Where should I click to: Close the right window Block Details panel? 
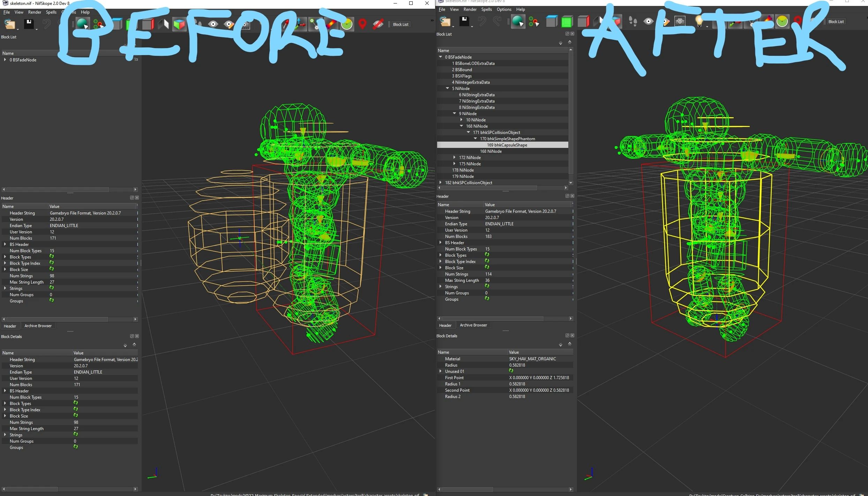[572, 336]
